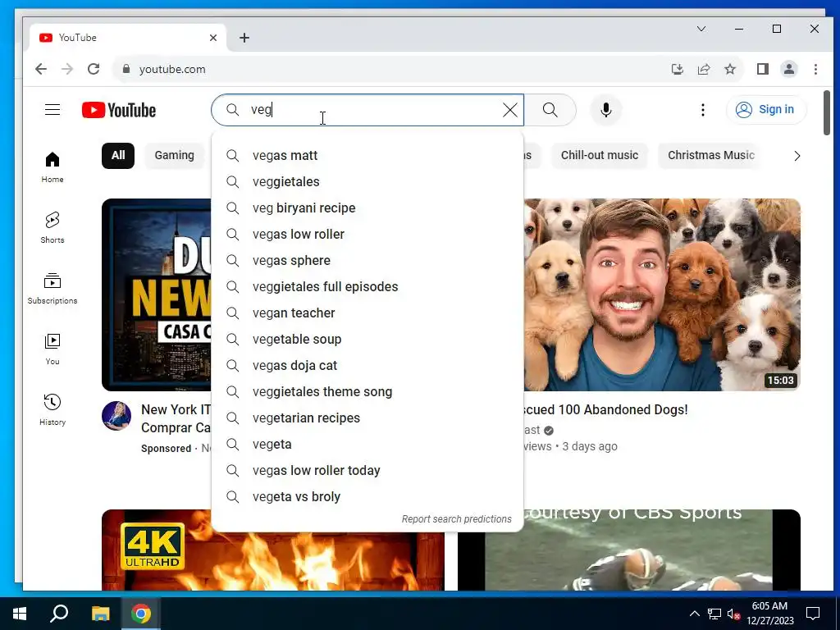The width and height of the screenshot is (840, 630).
Task: Choose suggestion 'vegas low roller'
Action: [367, 234]
